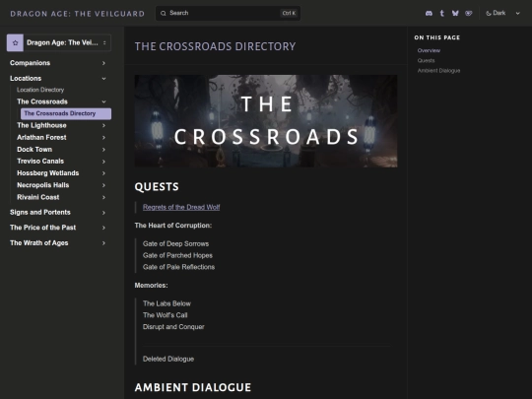
Task: Expand The Price of the Past chevron
Action: 103,228
